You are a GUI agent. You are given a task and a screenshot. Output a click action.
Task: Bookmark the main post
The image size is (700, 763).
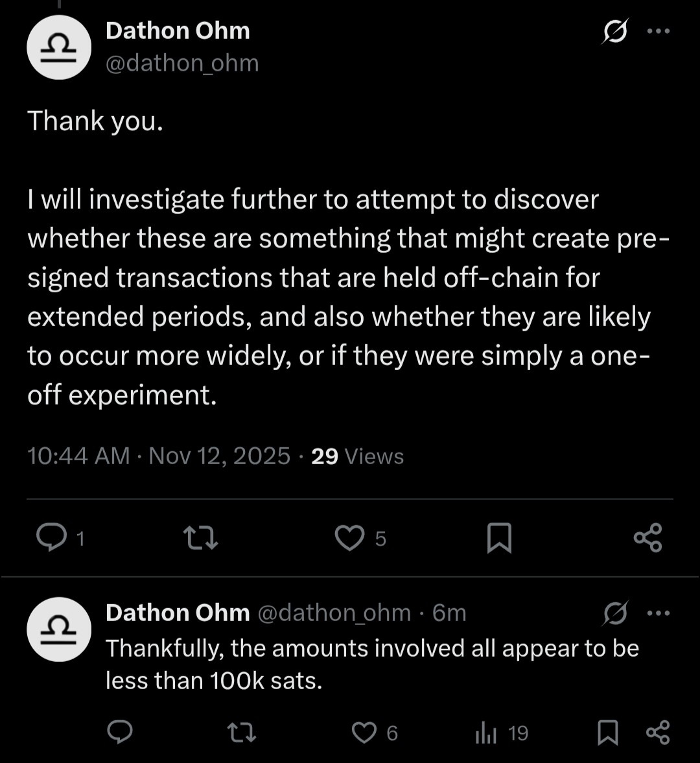click(x=499, y=538)
